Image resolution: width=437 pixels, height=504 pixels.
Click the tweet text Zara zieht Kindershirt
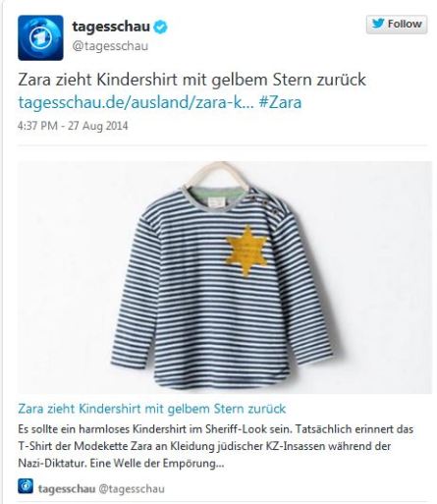click(191, 80)
